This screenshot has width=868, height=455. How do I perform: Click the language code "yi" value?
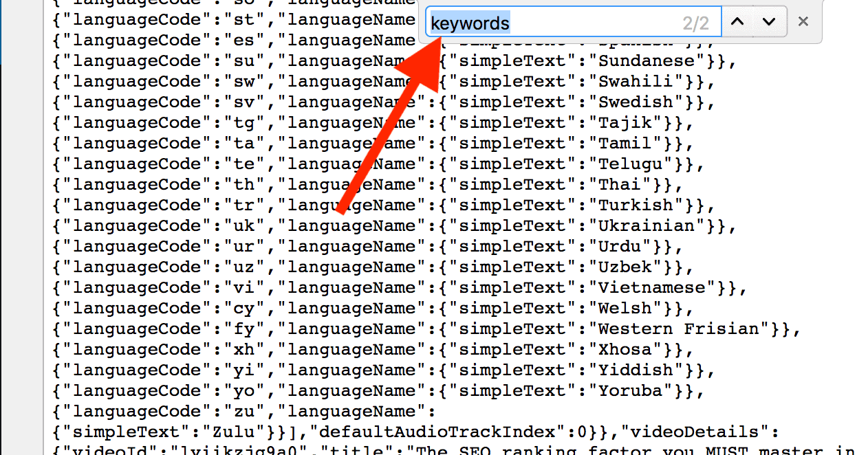pyautogui.click(x=246, y=370)
